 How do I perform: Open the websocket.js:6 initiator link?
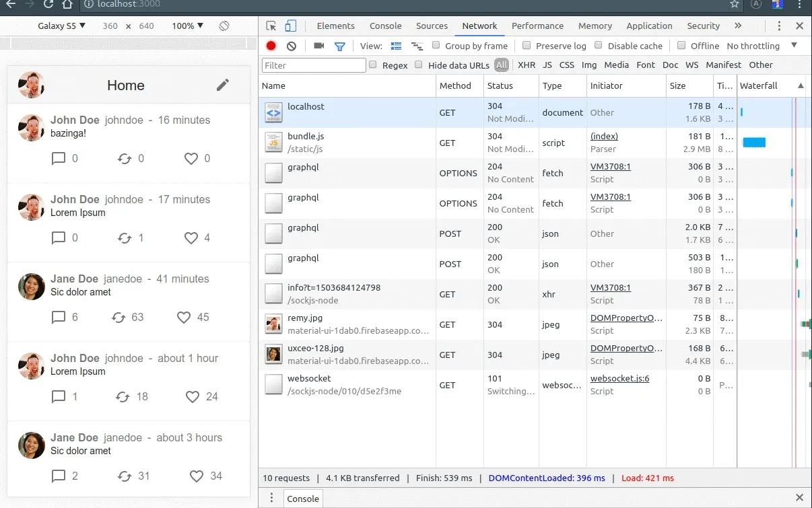[619, 379]
